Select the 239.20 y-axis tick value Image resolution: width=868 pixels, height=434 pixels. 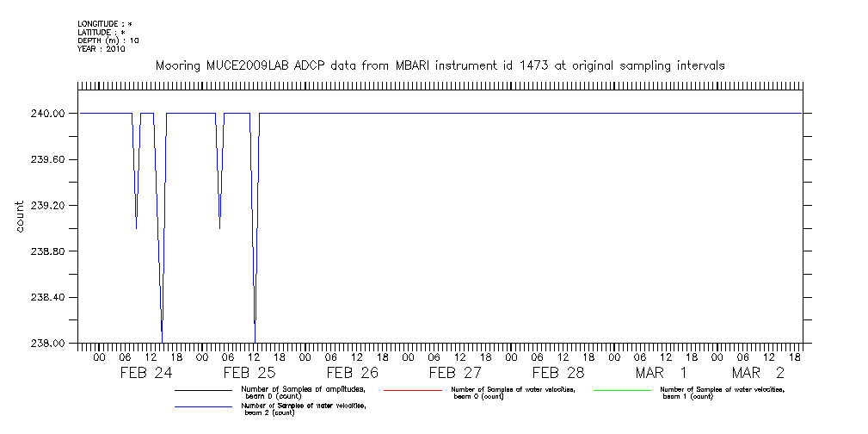(49, 206)
